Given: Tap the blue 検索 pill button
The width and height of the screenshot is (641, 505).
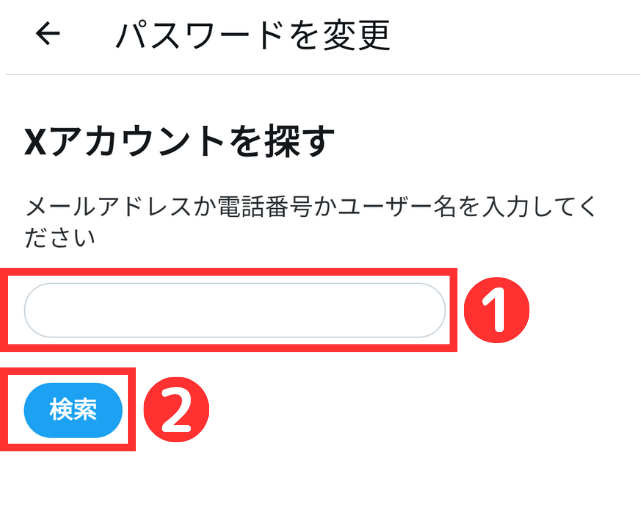Looking at the screenshot, I should (x=73, y=410).
